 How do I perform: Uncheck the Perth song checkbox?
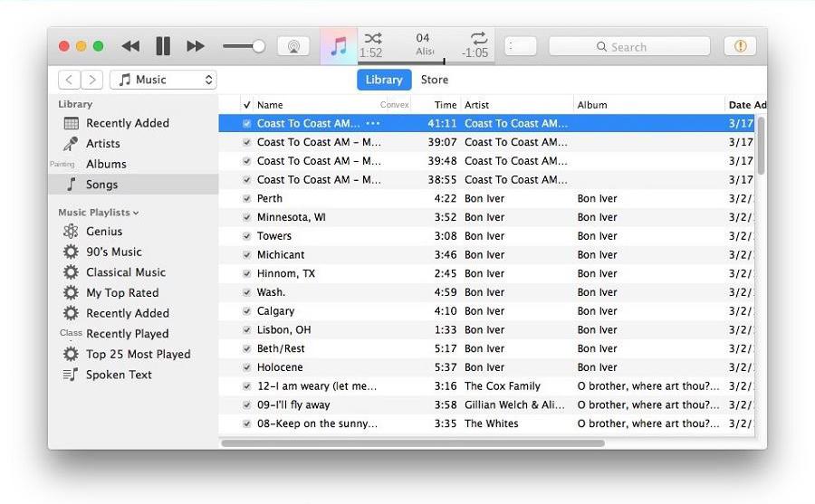click(x=247, y=199)
